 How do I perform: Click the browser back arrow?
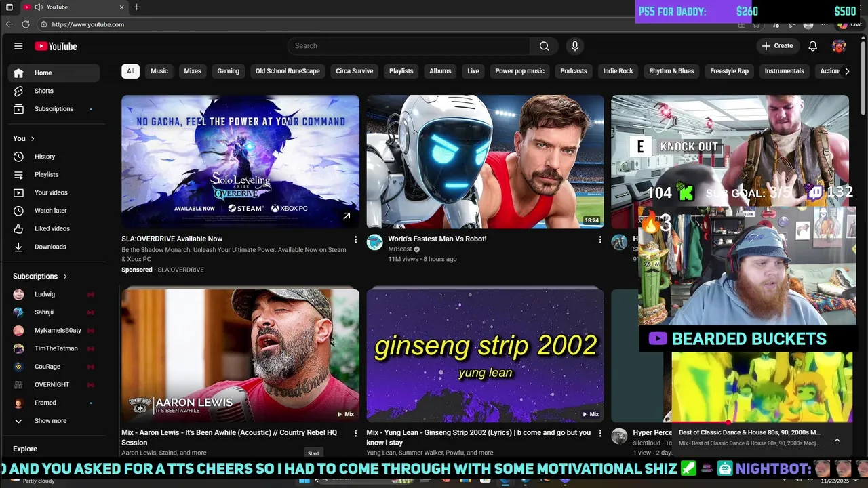pos(9,24)
